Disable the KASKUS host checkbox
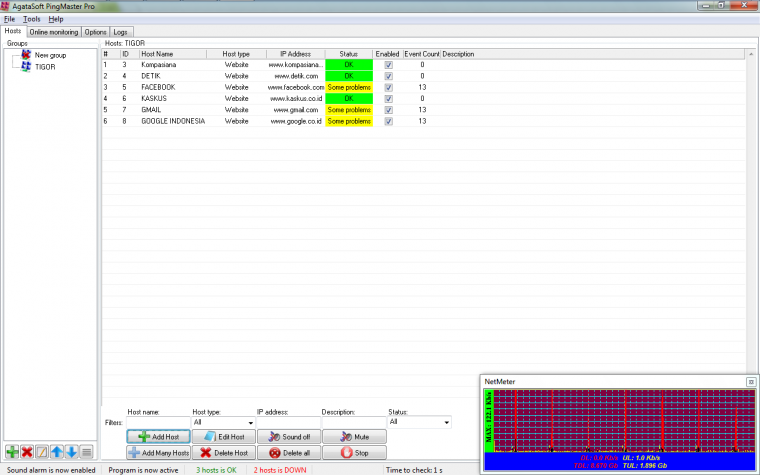Screen dimensions: 760x475 click(x=388, y=98)
